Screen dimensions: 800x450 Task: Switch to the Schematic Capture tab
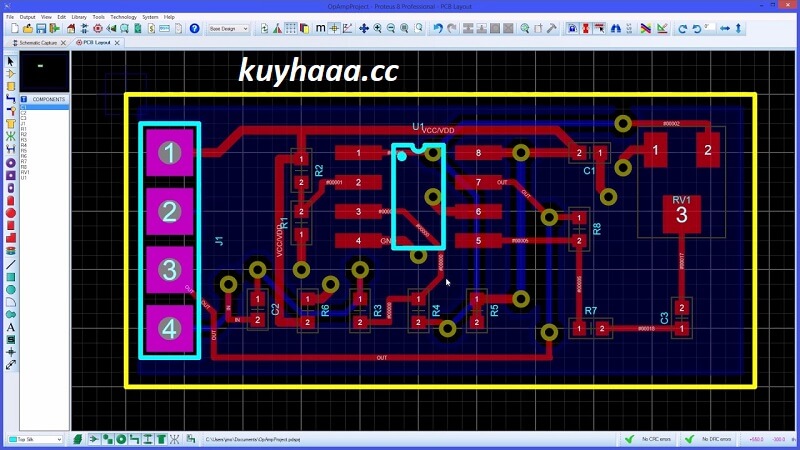click(38, 43)
